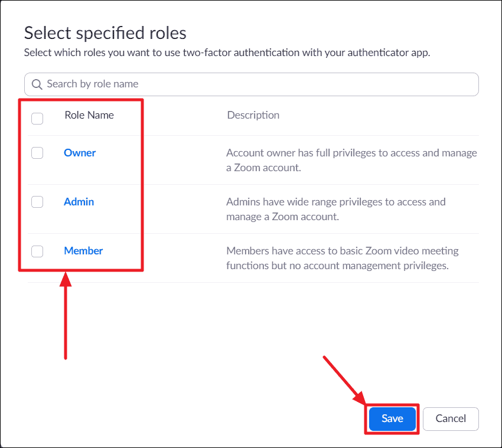Click the Description column header

click(253, 115)
